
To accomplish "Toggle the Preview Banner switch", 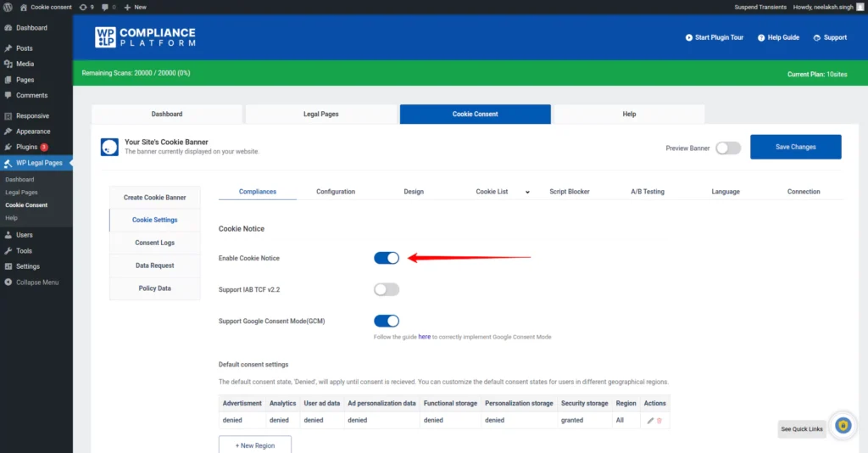I will (727, 148).
